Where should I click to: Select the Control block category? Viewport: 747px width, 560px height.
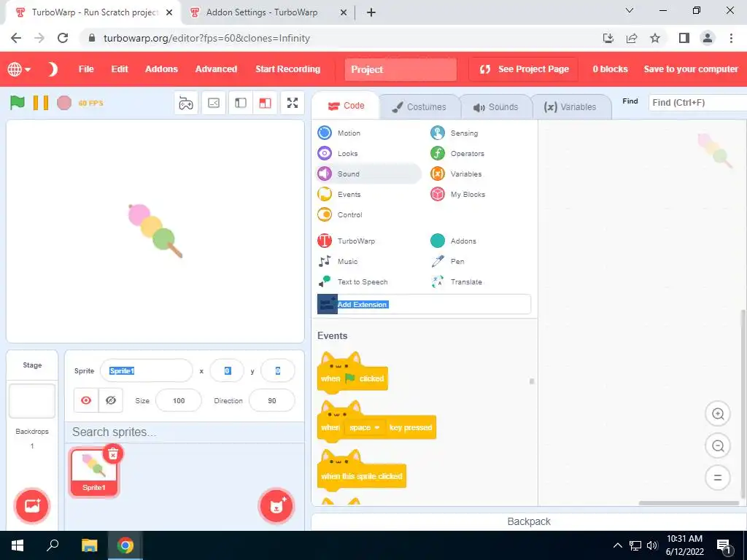340,215
